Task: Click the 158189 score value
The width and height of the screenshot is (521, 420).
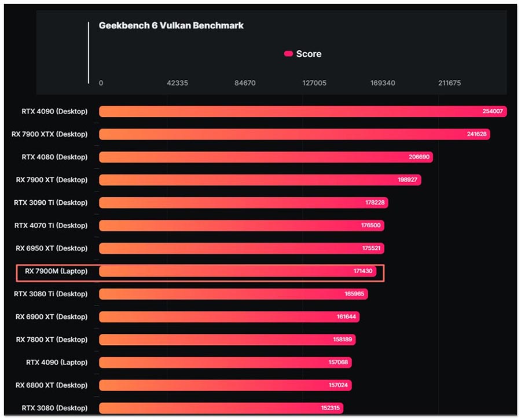Action: tap(342, 340)
